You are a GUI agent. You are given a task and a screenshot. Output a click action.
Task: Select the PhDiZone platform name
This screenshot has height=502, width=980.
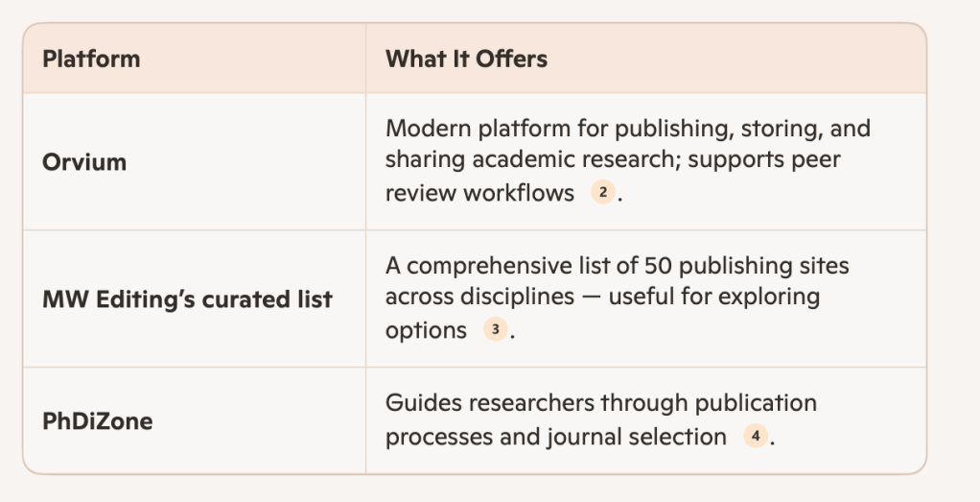pos(97,420)
